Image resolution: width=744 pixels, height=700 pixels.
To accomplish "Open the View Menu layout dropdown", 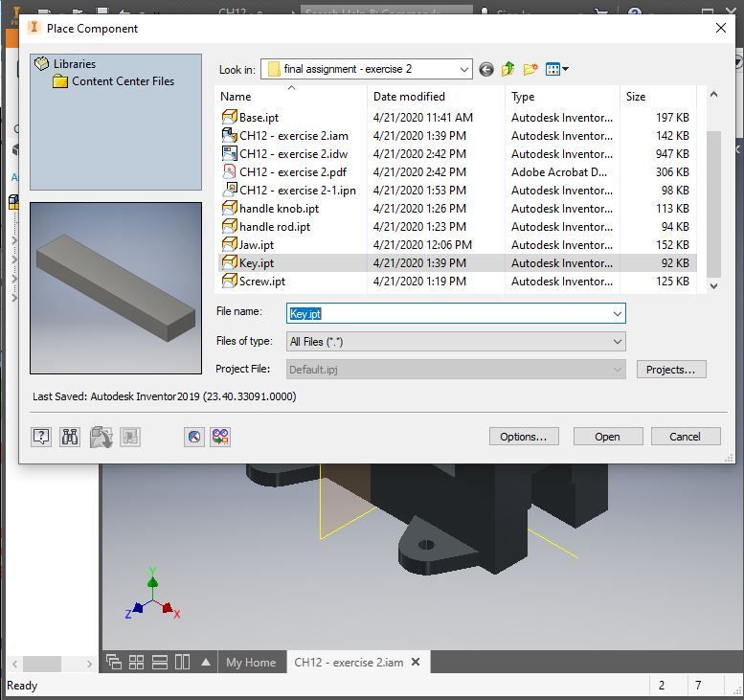I will pos(557,69).
